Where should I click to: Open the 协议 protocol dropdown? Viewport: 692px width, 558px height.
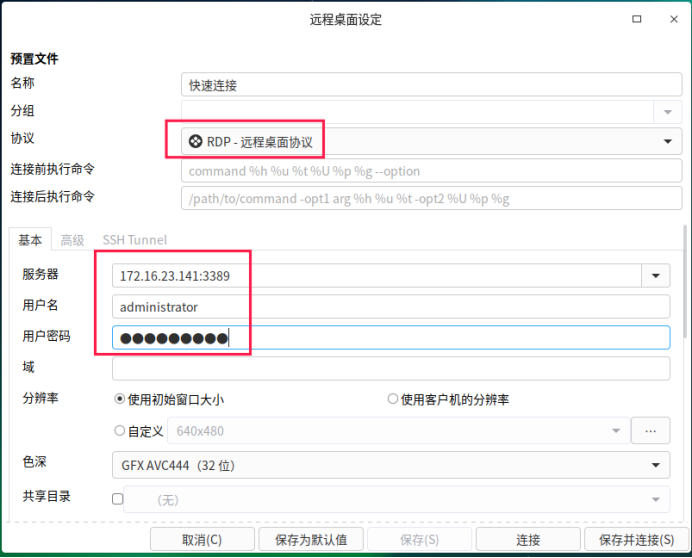pyautogui.click(x=431, y=141)
